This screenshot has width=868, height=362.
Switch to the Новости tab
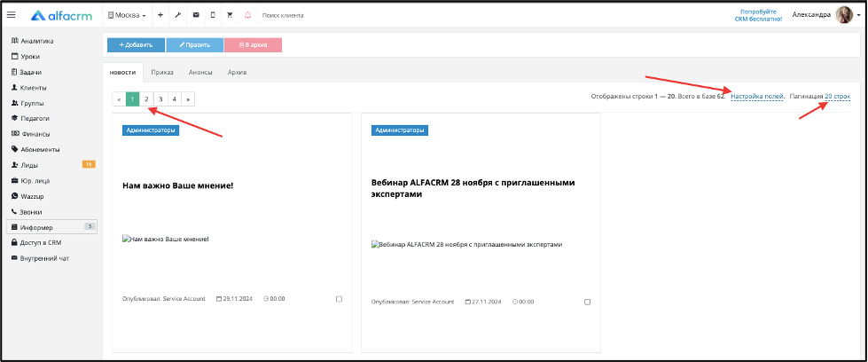pos(123,73)
